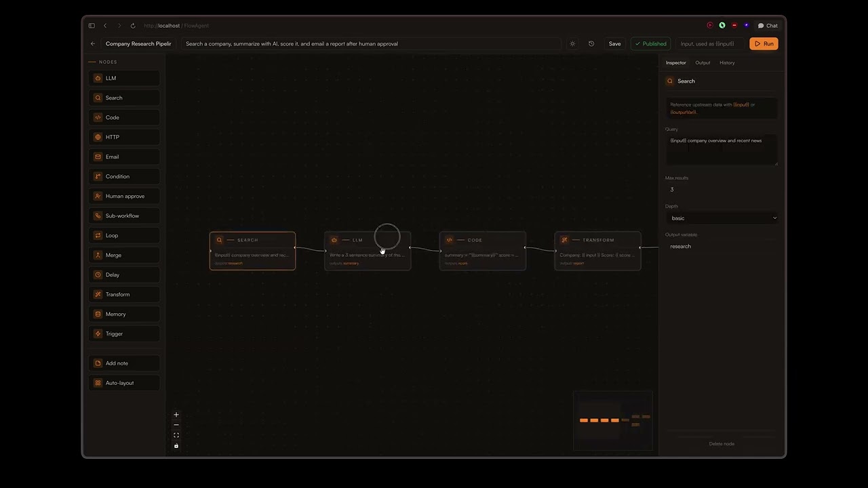
Task: Click the green browser extension icon
Action: point(722,26)
